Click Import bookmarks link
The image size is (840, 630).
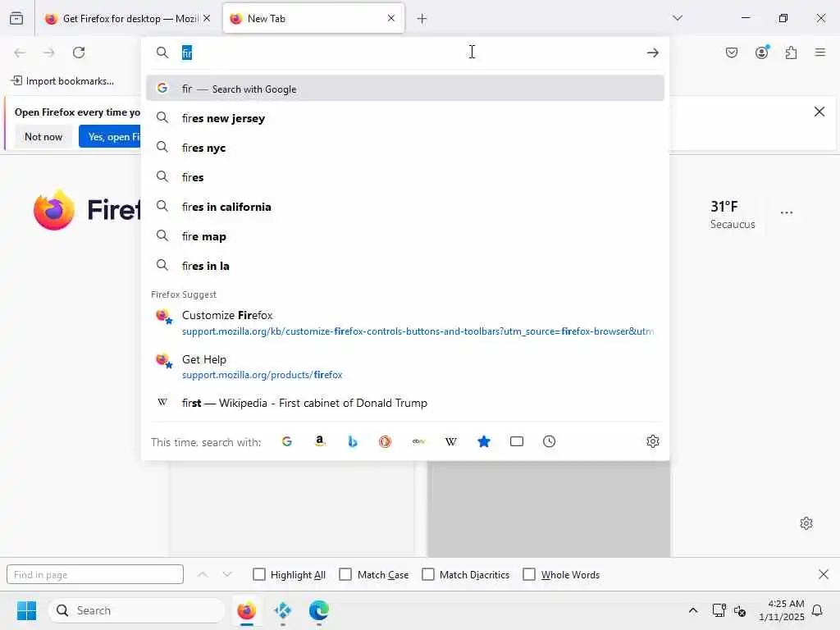(62, 81)
